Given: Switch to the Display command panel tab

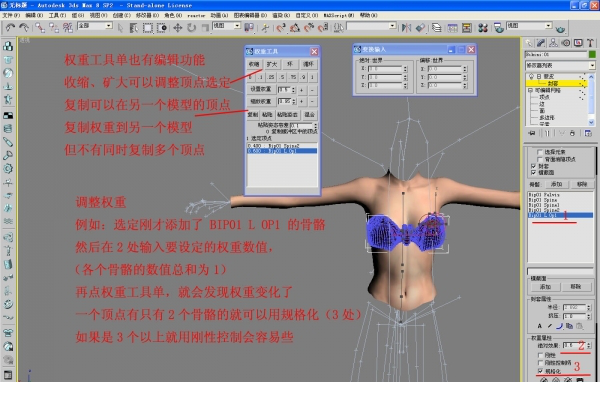Looking at the screenshot, I should point(578,43).
